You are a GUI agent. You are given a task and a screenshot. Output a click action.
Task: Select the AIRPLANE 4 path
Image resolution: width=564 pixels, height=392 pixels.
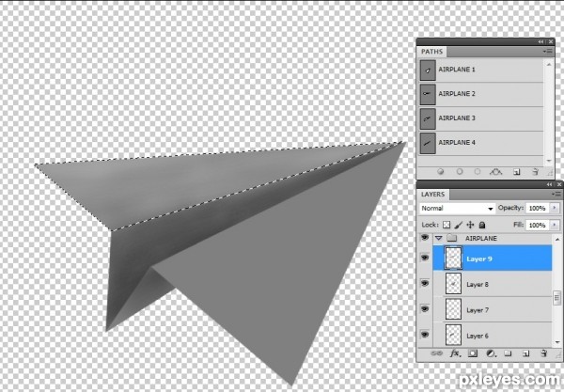coord(481,143)
